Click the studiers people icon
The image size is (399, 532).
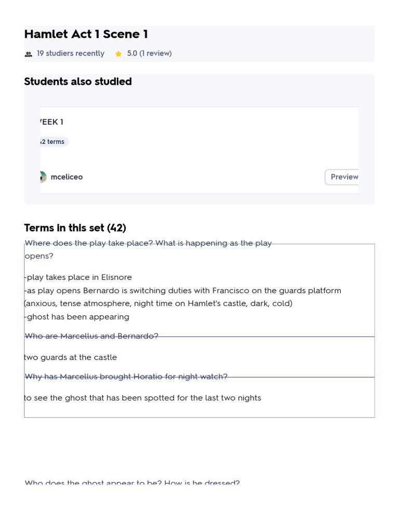(x=29, y=54)
